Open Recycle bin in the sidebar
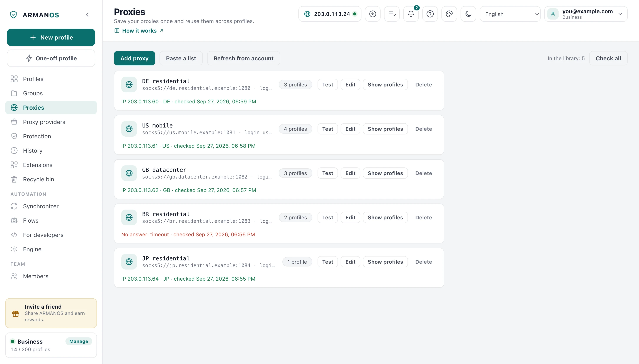Viewport: 639px width, 364px height. 51,179
